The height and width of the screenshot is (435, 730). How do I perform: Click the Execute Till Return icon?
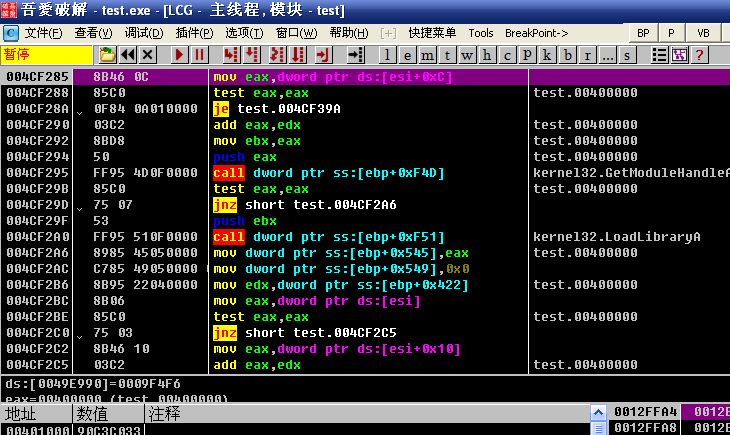323,55
